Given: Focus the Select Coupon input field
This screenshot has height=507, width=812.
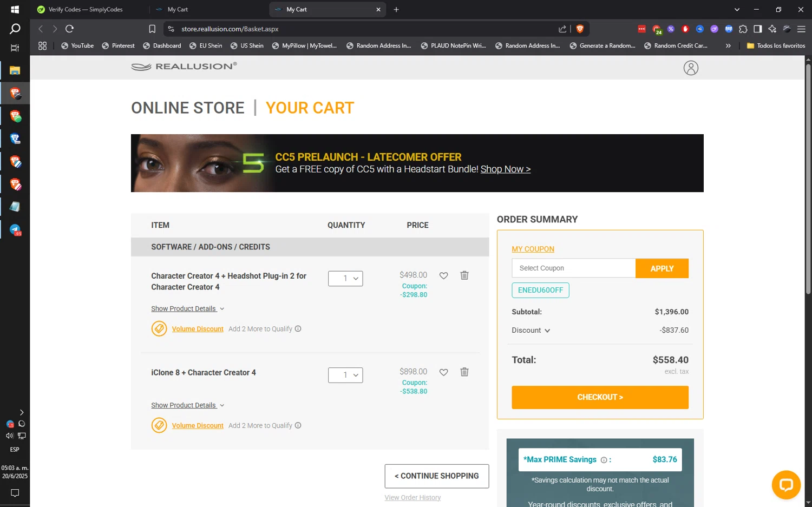Looking at the screenshot, I should pos(574,268).
